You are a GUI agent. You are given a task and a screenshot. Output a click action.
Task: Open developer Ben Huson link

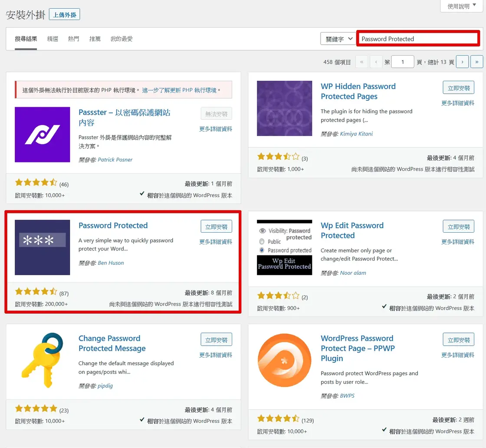(111, 263)
